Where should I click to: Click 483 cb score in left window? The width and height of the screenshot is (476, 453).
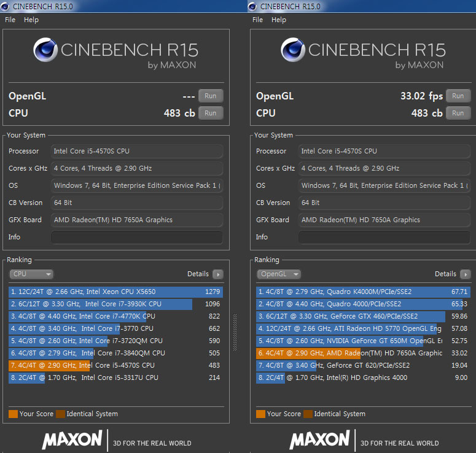coord(179,113)
